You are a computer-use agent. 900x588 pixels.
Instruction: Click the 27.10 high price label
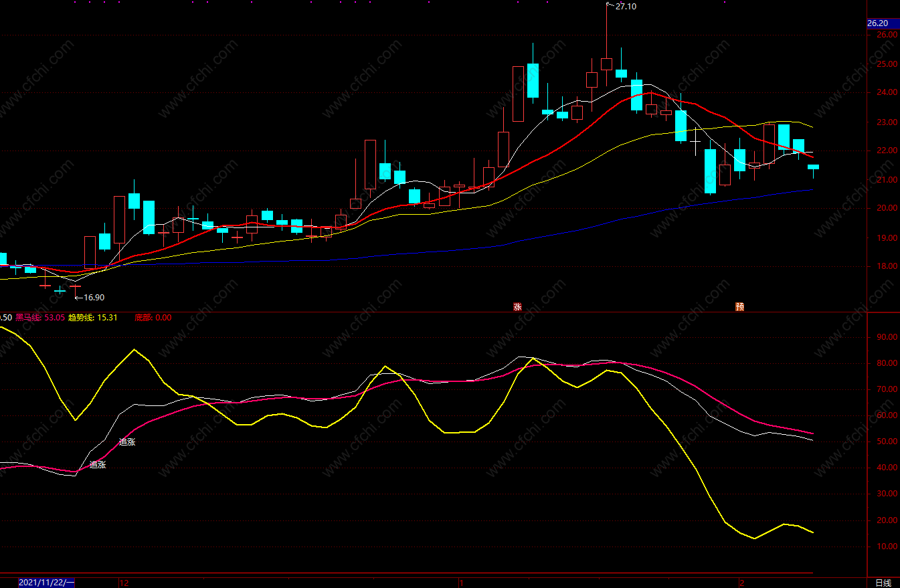pos(626,6)
